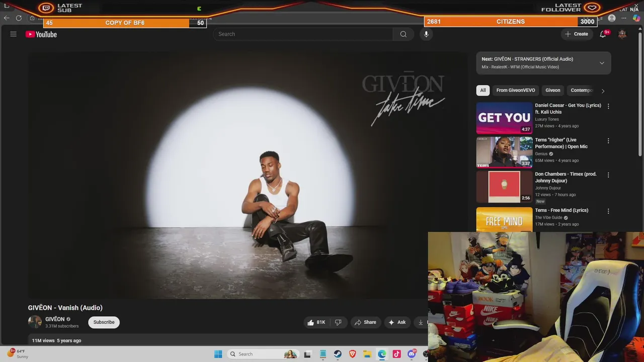Click The Vibe Guide channel name
The width and height of the screenshot is (644, 362).
[548, 218]
